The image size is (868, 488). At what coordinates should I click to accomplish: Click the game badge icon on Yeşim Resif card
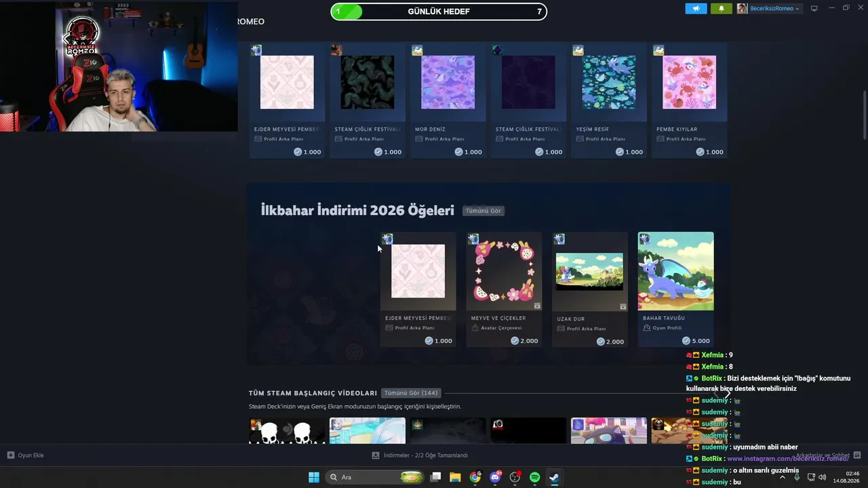point(578,50)
